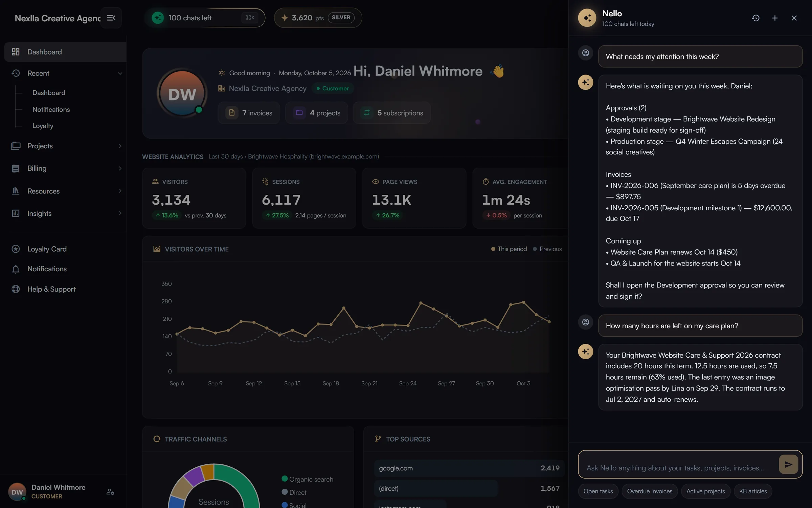This screenshot has width=812, height=508.
Task: Click the google.com source bar
Action: (x=469, y=468)
